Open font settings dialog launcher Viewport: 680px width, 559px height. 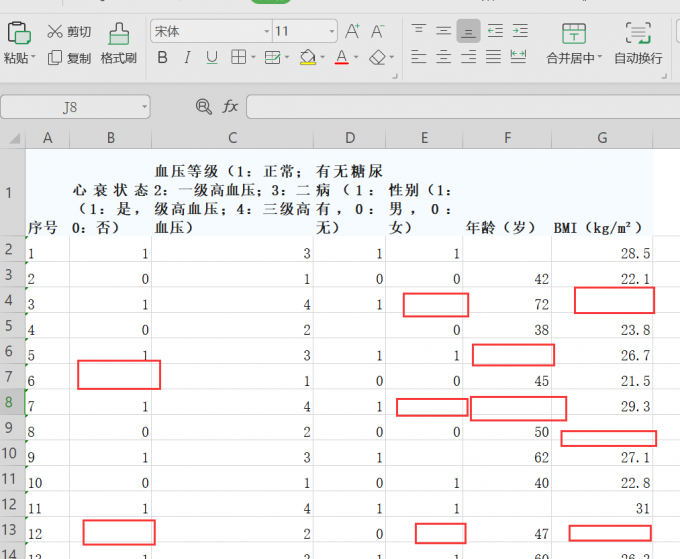(x=395, y=76)
